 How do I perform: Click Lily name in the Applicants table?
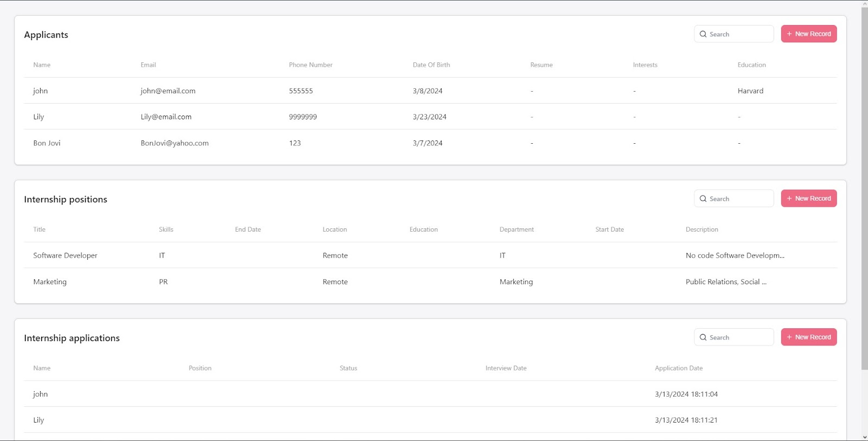point(39,117)
